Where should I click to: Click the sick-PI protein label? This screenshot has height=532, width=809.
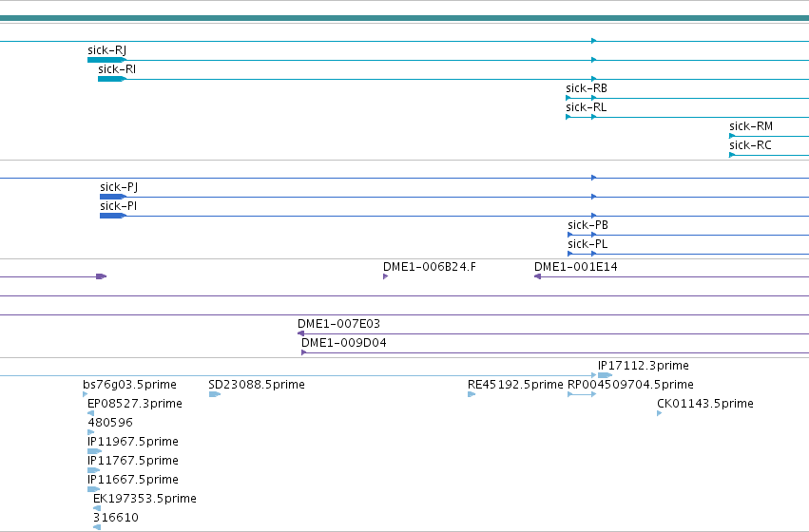click(x=118, y=206)
